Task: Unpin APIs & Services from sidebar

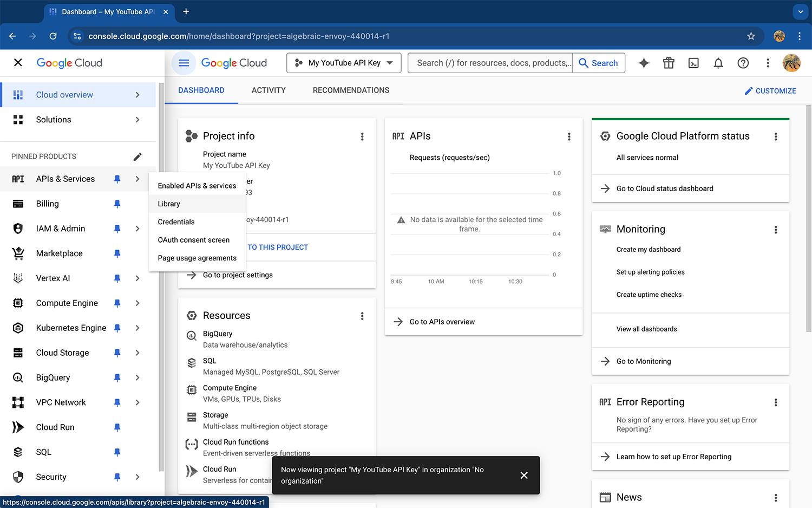Action: pos(117,179)
